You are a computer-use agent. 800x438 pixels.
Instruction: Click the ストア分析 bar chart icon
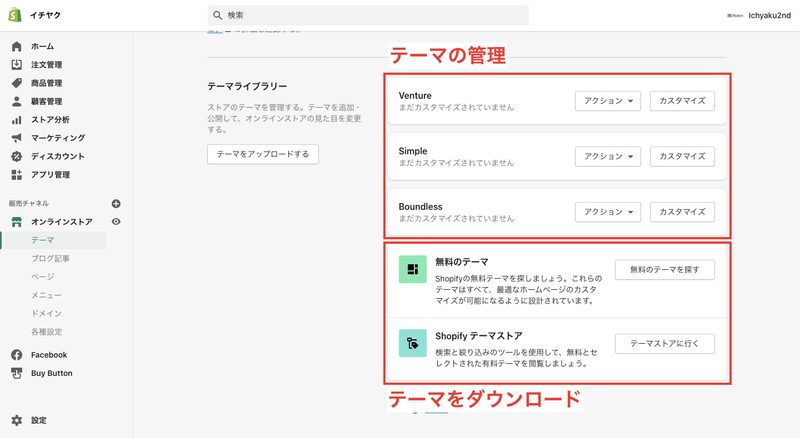click(x=17, y=119)
